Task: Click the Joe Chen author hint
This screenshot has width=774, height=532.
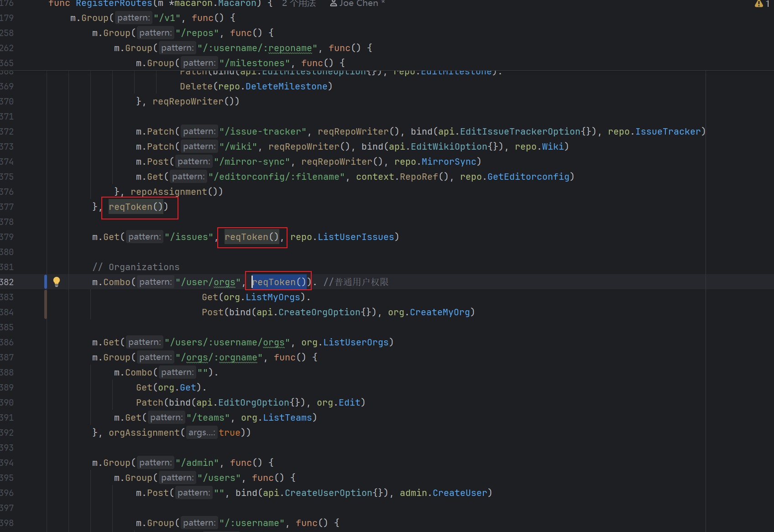Action: coord(357,4)
